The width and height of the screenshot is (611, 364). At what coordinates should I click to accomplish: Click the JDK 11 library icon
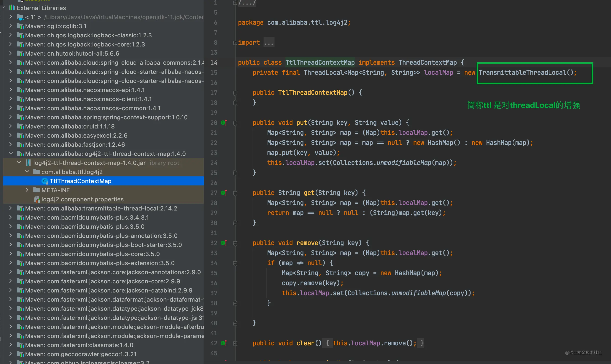coord(20,17)
